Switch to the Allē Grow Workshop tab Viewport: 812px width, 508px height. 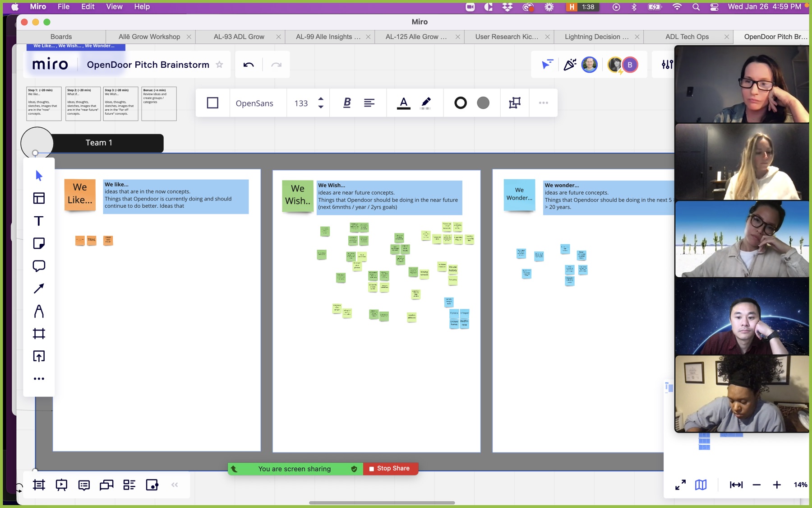click(x=149, y=37)
